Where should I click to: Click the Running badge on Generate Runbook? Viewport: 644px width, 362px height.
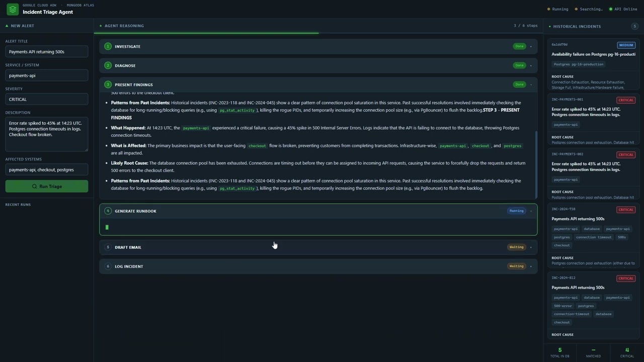517,211
